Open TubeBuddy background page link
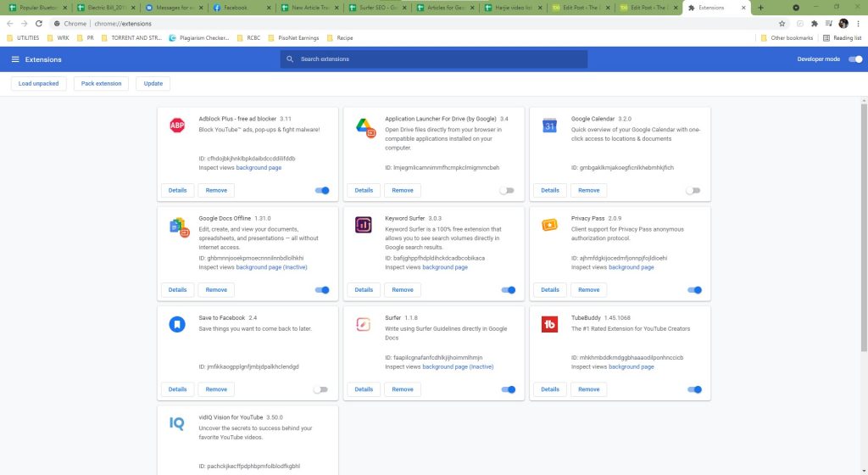The image size is (868, 475). pos(631,366)
